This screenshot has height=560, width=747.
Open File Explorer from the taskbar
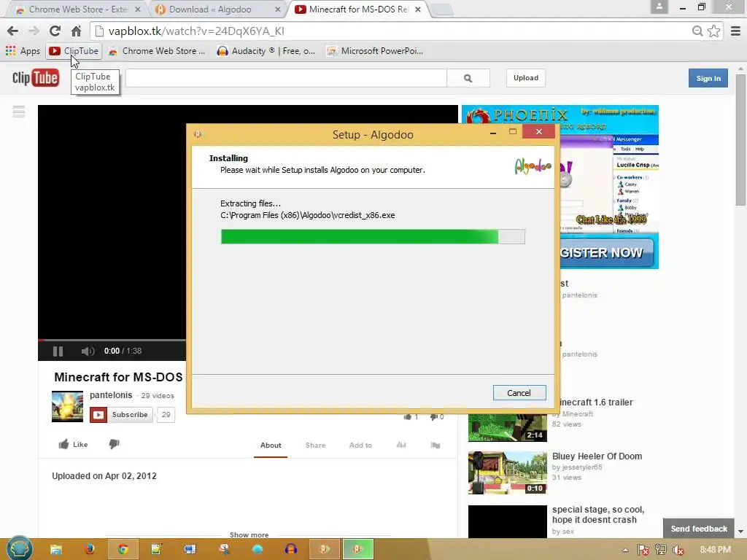tap(56, 550)
